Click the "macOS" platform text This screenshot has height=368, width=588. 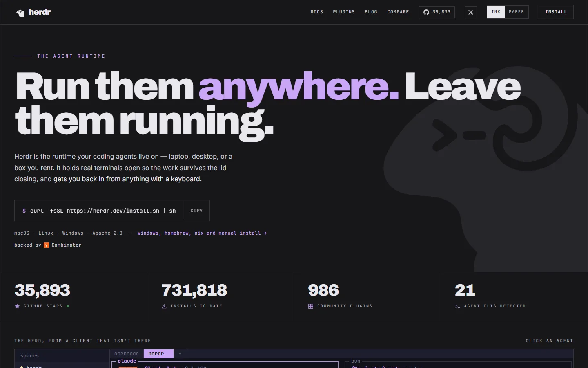[x=22, y=233]
